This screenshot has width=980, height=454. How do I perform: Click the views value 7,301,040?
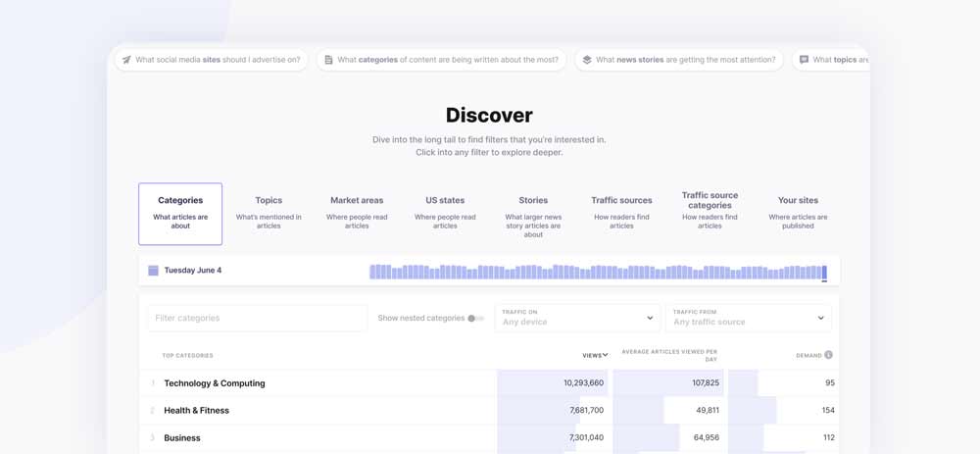[587, 437]
